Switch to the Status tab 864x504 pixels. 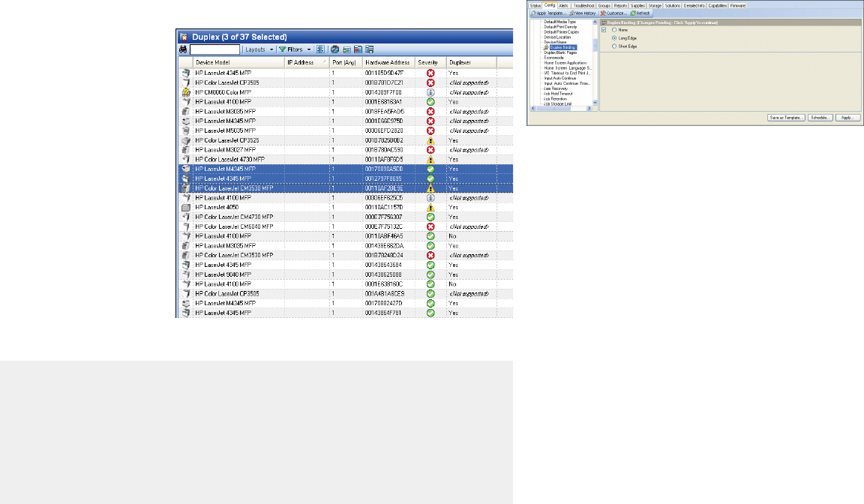(x=535, y=5)
